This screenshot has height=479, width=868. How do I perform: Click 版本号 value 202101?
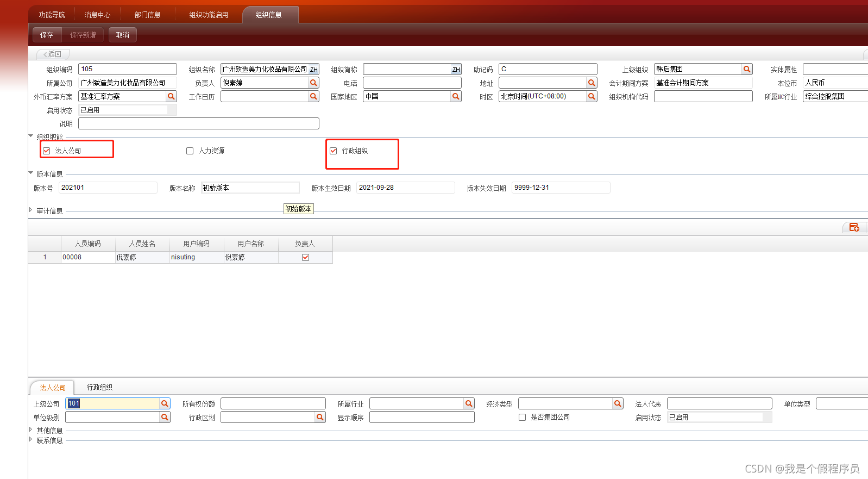[x=108, y=188]
